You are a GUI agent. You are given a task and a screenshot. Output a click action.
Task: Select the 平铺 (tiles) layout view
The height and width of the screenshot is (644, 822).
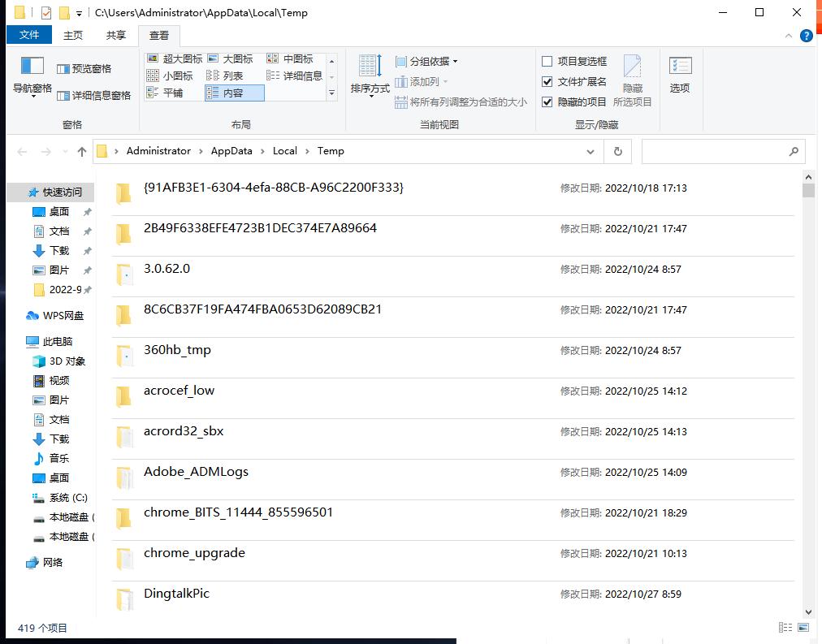pyautogui.click(x=171, y=92)
